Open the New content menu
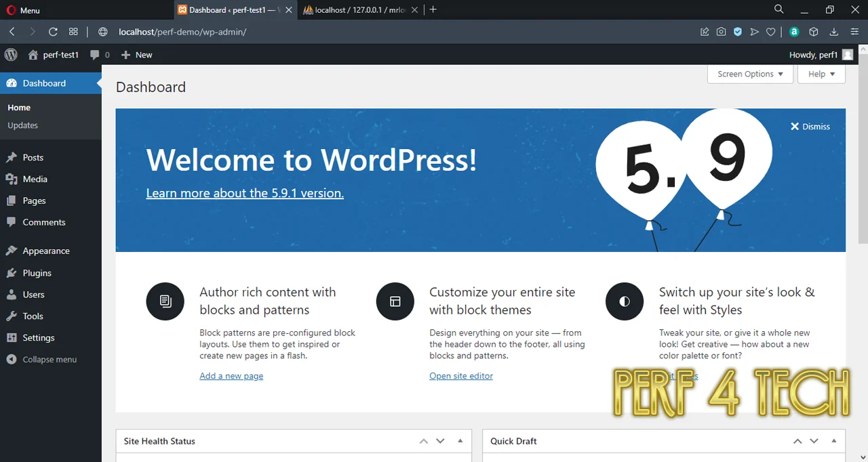The image size is (868, 462). coord(136,55)
